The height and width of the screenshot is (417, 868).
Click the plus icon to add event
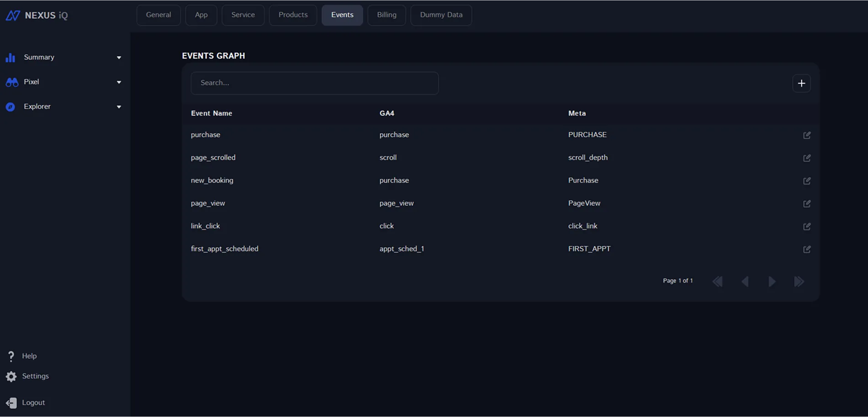pos(801,83)
